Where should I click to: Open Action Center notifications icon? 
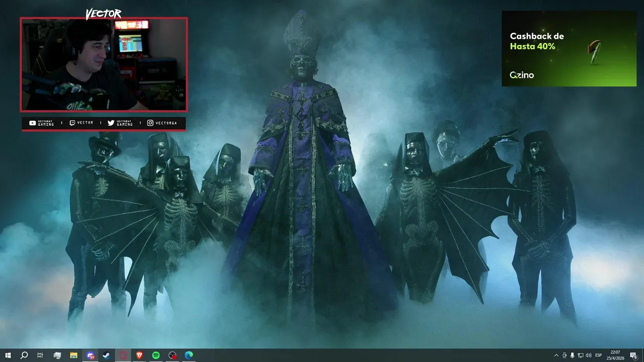(x=633, y=355)
